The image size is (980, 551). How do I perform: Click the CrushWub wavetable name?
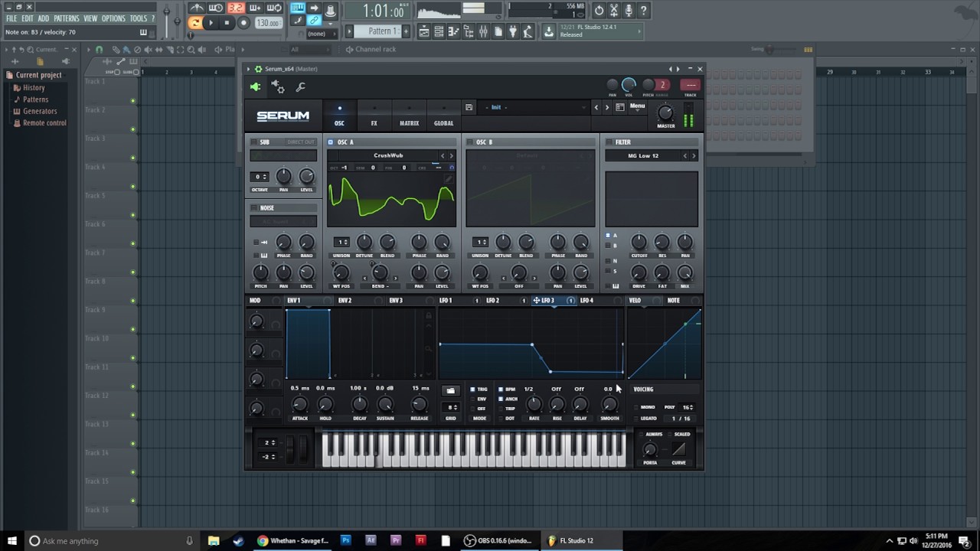click(388, 155)
